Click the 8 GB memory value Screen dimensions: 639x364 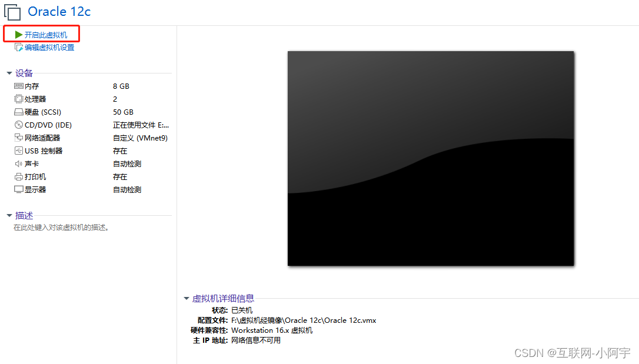121,86
